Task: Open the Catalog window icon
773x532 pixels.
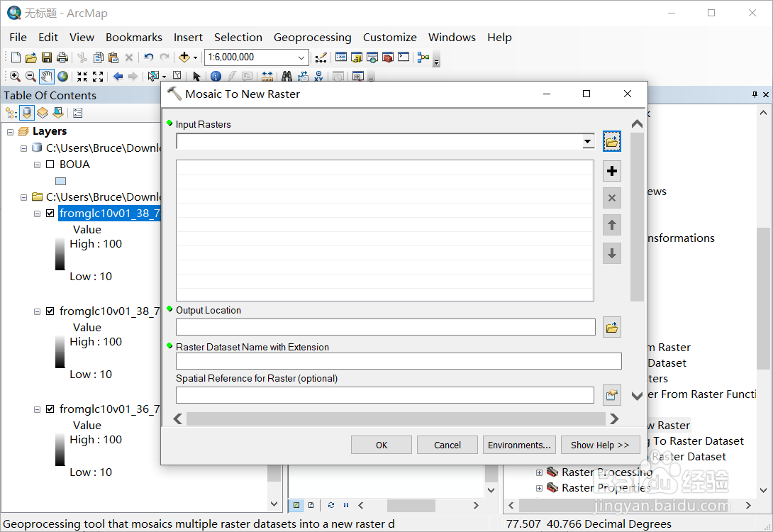Action: point(357,57)
